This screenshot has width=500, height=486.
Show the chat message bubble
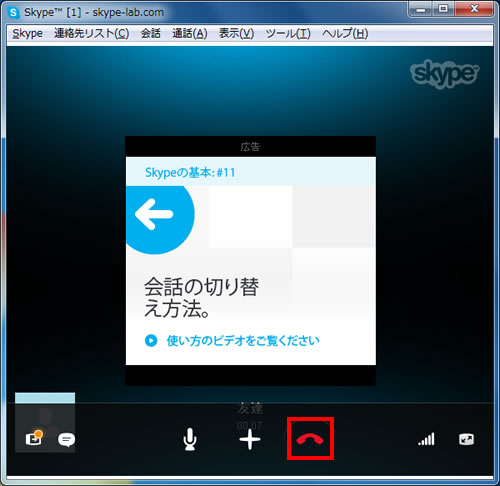(66, 440)
